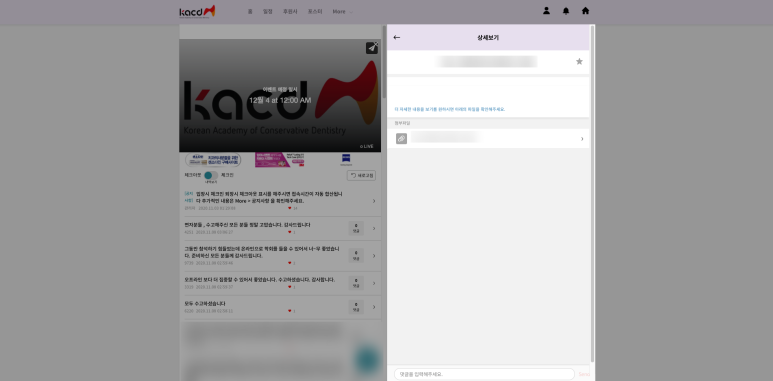Click the 상세보기 panel title
Viewport: 773px width, 381px height.
pos(488,37)
